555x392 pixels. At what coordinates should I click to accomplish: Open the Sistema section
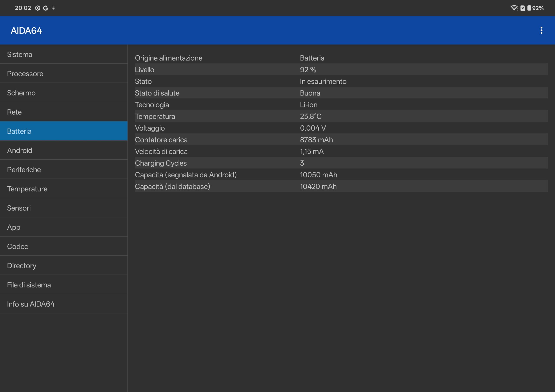click(x=64, y=54)
